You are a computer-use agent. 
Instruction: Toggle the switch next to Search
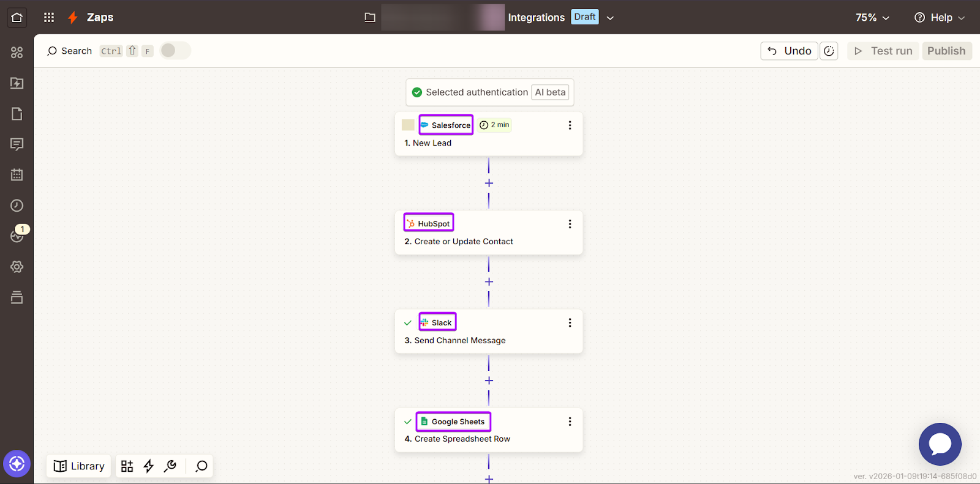175,51
